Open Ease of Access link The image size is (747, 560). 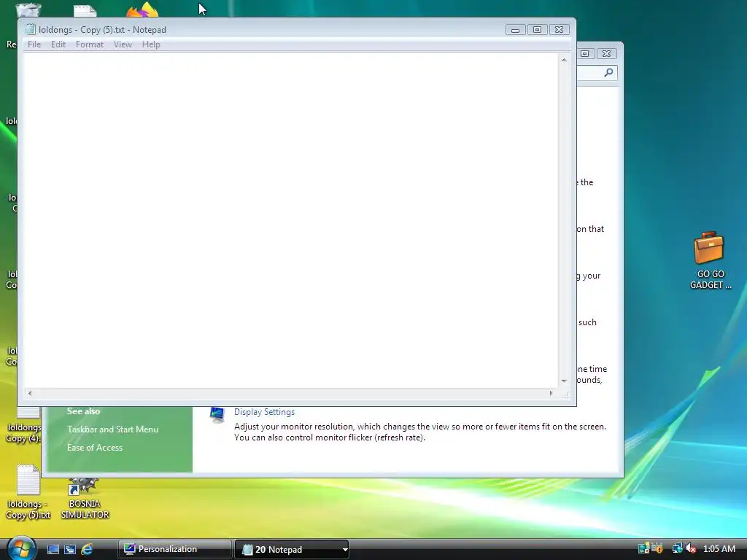click(x=95, y=448)
